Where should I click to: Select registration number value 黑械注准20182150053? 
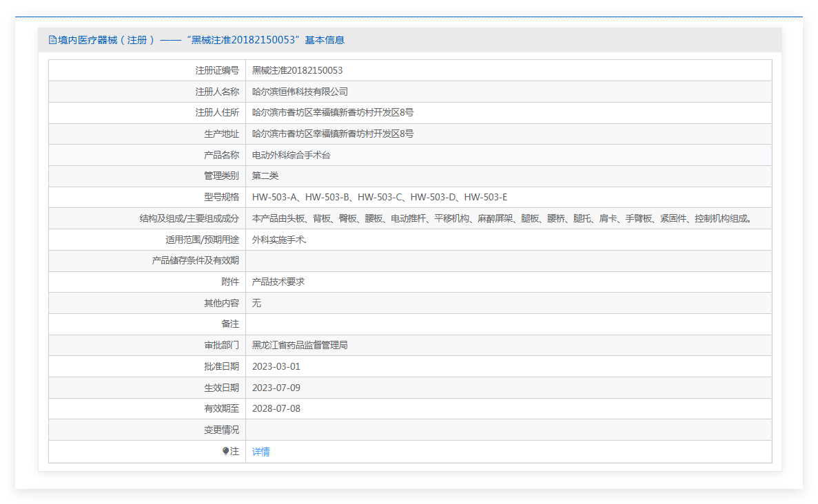click(297, 70)
